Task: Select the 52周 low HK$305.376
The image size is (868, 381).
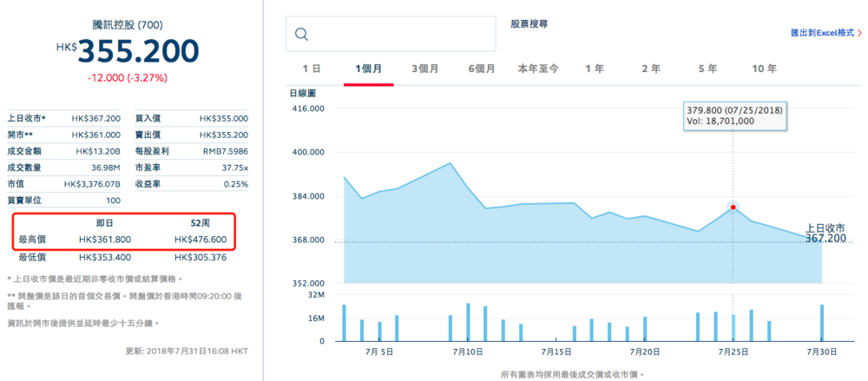Action: (201, 258)
